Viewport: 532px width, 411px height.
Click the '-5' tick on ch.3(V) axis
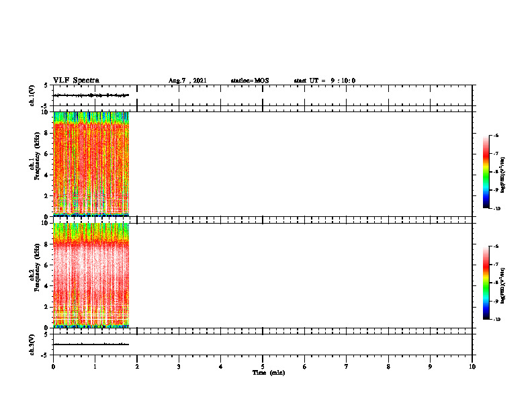coord(45,355)
